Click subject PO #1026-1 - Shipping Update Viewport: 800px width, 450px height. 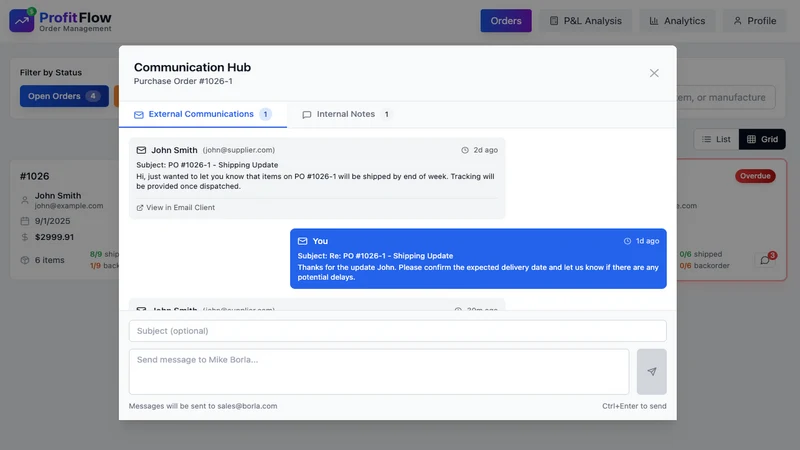tap(207, 165)
